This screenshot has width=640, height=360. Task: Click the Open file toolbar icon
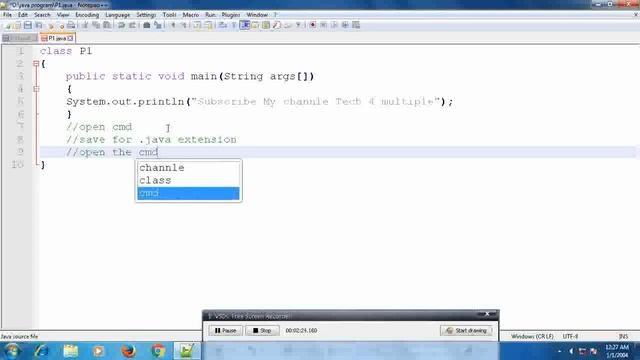pos(17,25)
